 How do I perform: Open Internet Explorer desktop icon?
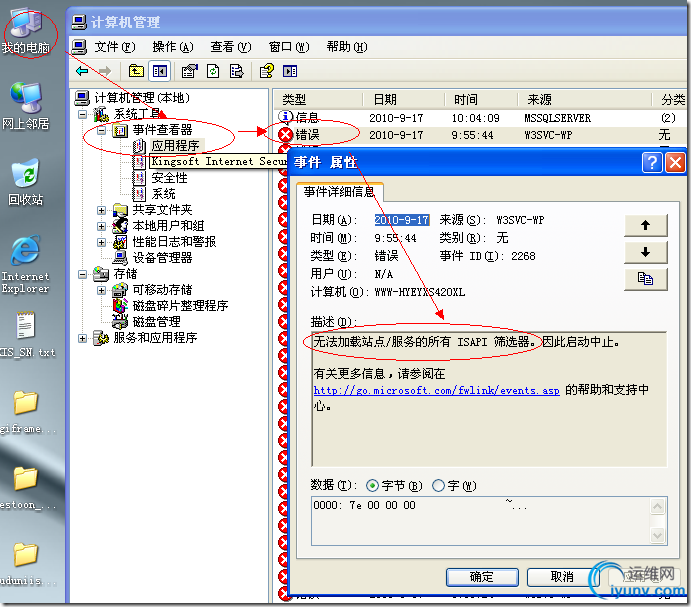pyautogui.click(x=26, y=264)
